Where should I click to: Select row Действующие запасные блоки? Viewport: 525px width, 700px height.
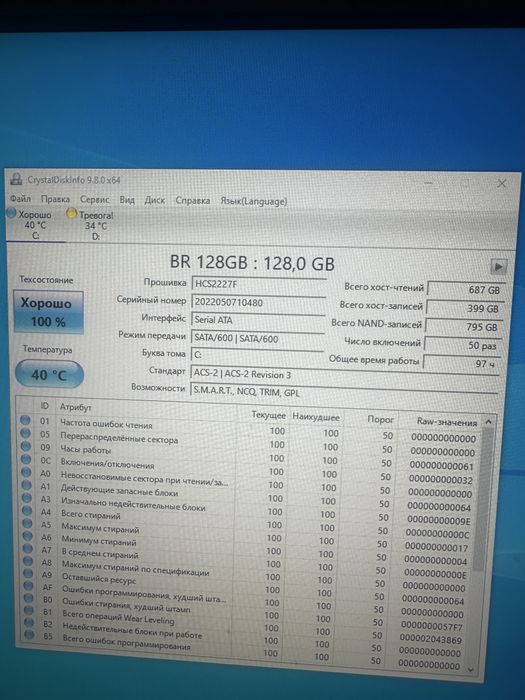[248, 495]
